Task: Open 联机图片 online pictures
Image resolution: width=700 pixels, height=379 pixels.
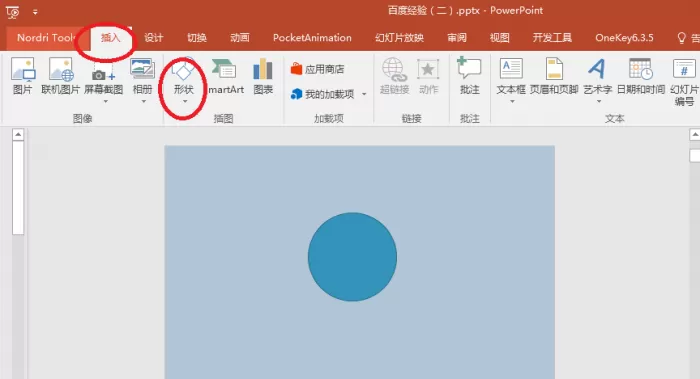Action: coord(61,76)
